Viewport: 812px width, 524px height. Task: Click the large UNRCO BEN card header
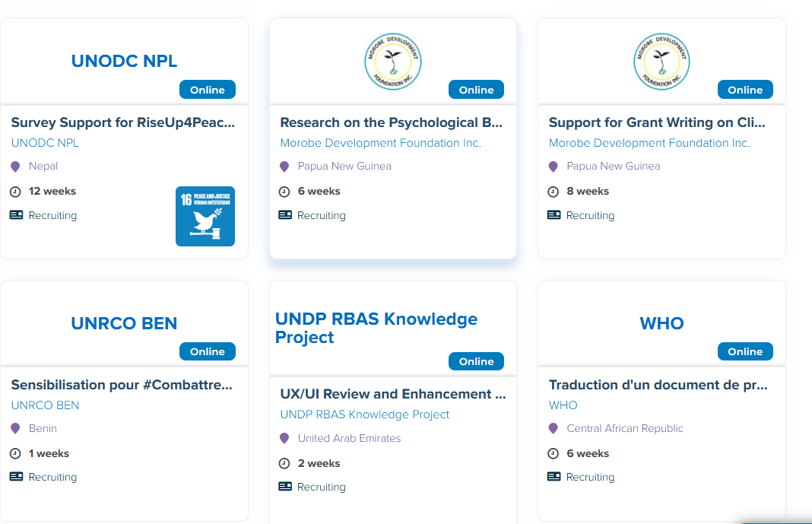click(x=124, y=323)
